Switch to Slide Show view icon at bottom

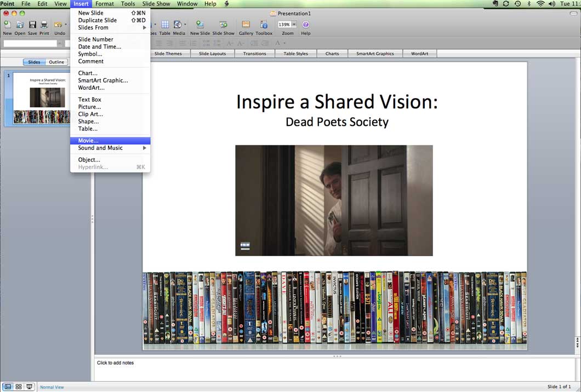29,387
